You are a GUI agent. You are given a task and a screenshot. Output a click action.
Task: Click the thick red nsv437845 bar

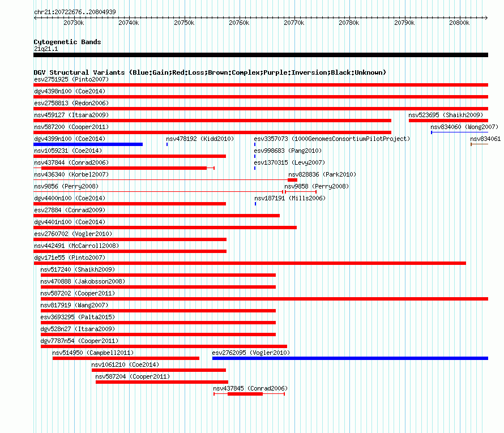pyautogui.click(x=245, y=394)
